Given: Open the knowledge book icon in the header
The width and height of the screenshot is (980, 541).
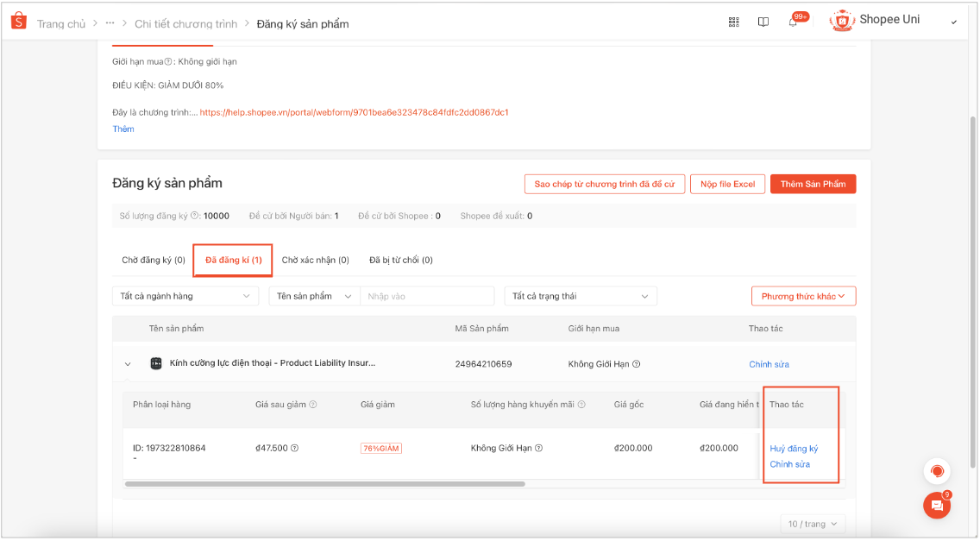Looking at the screenshot, I should tap(763, 21).
